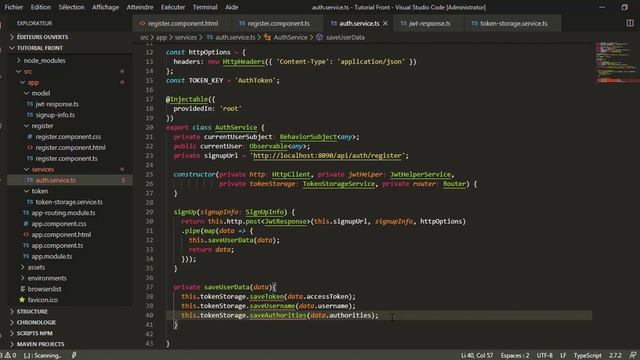Open the Fichier menu
Viewport: 640px width, 360px height.
(13, 7)
